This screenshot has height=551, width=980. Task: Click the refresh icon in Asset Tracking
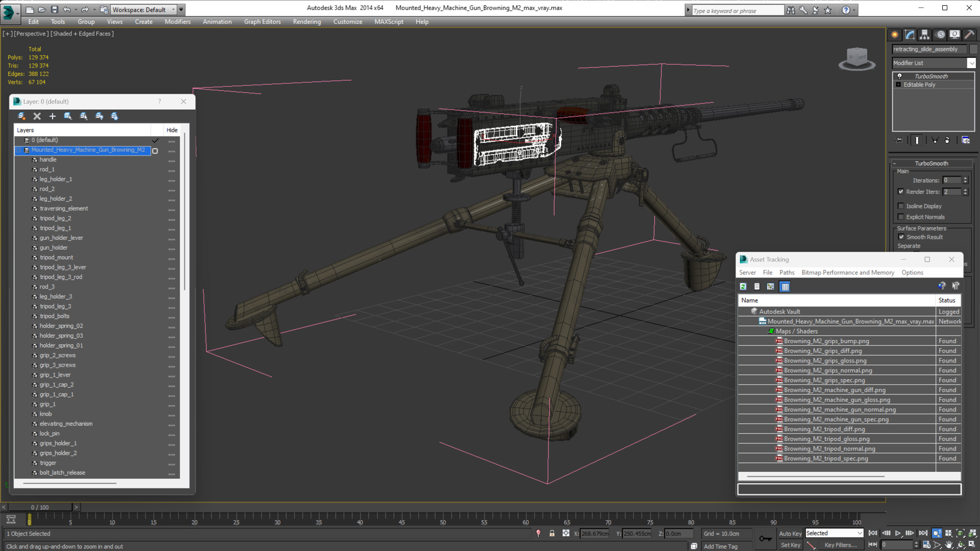(x=743, y=286)
